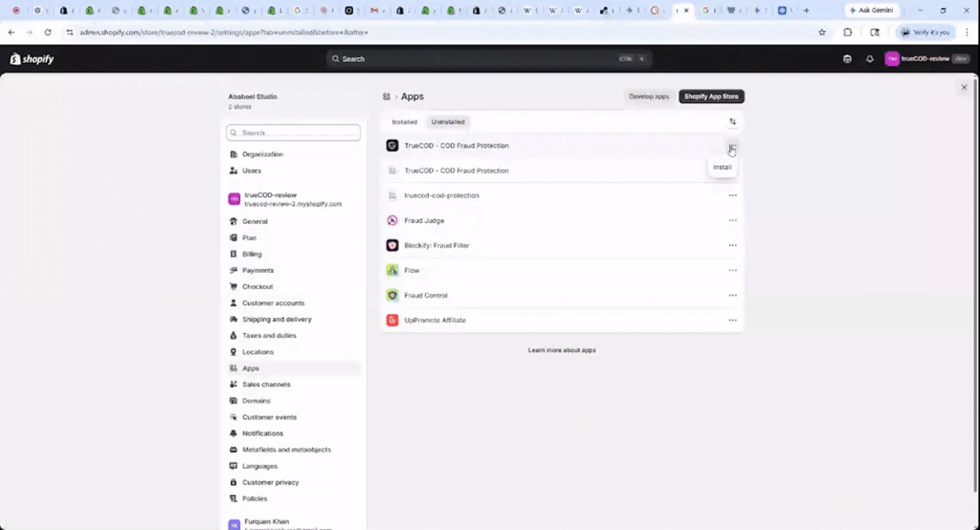Open Domains settings
Viewport: 980px width, 530px height.
[x=293, y=401]
